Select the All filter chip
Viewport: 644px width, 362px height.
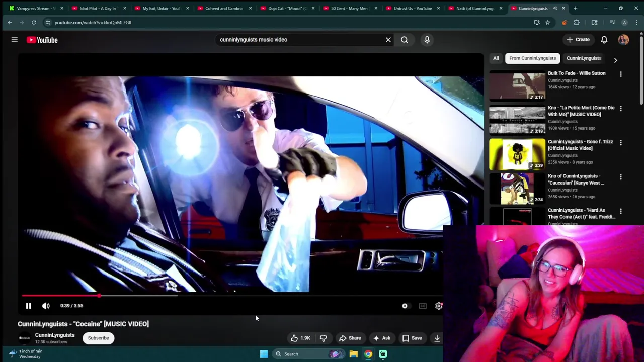point(496,58)
